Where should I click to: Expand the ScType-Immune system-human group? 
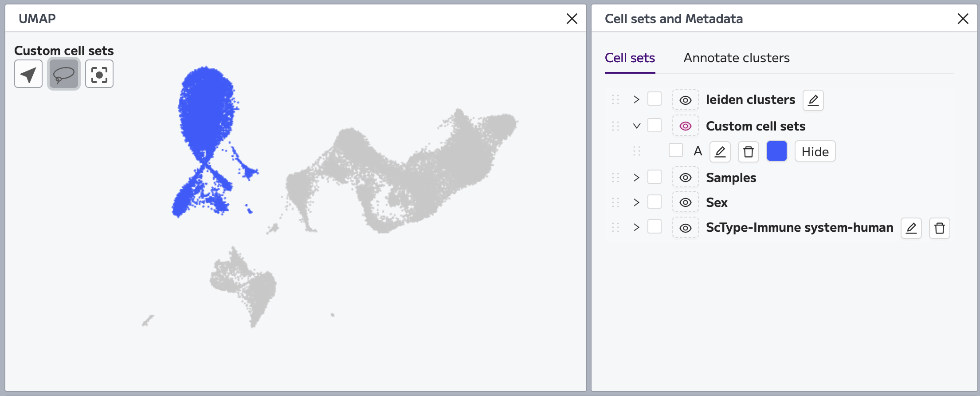[637, 227]
